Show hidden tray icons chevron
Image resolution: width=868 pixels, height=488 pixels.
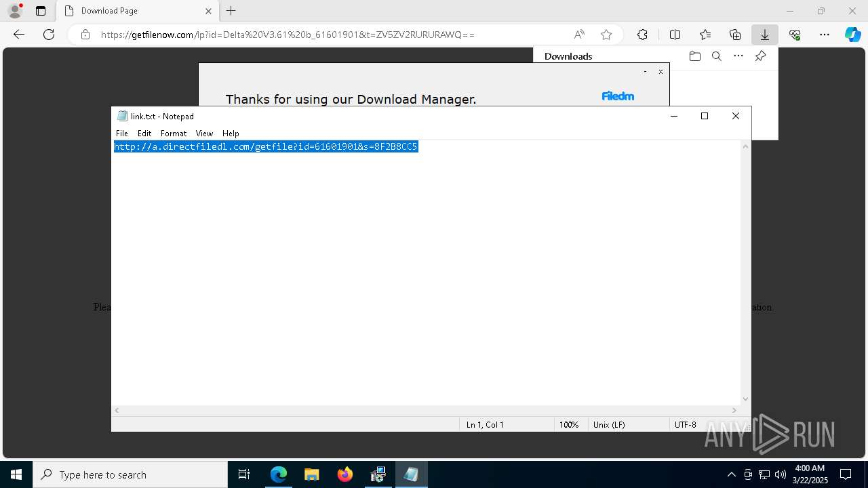[731, 474]
